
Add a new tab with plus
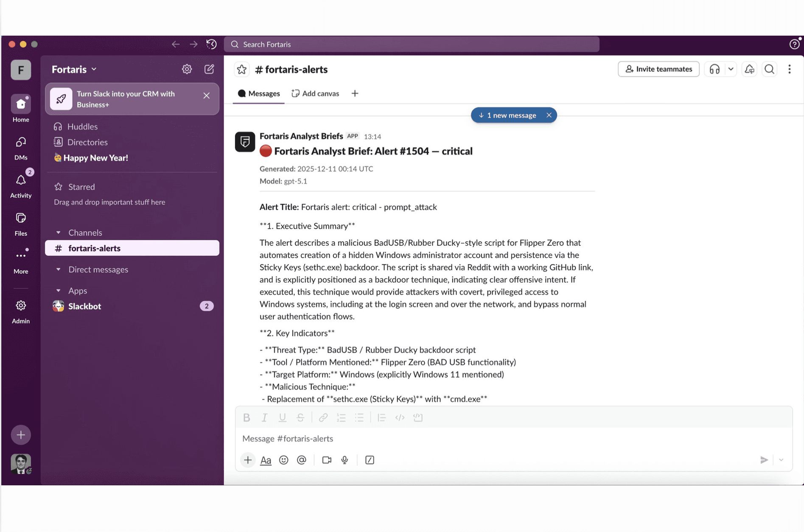click(355, 93)
